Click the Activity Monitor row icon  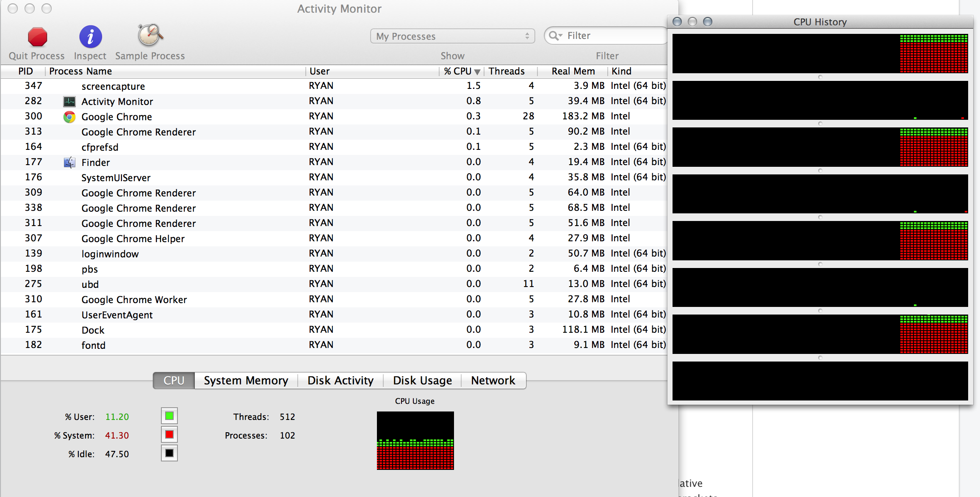69,102
